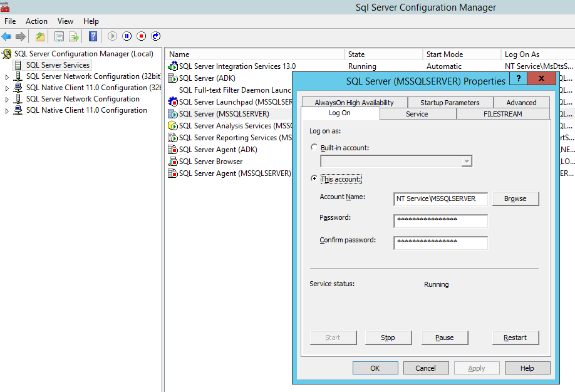
Task: Expand the SQL Native Client 11.0 Configuration node
Action: pyautogui.click(x=7, y=111)
